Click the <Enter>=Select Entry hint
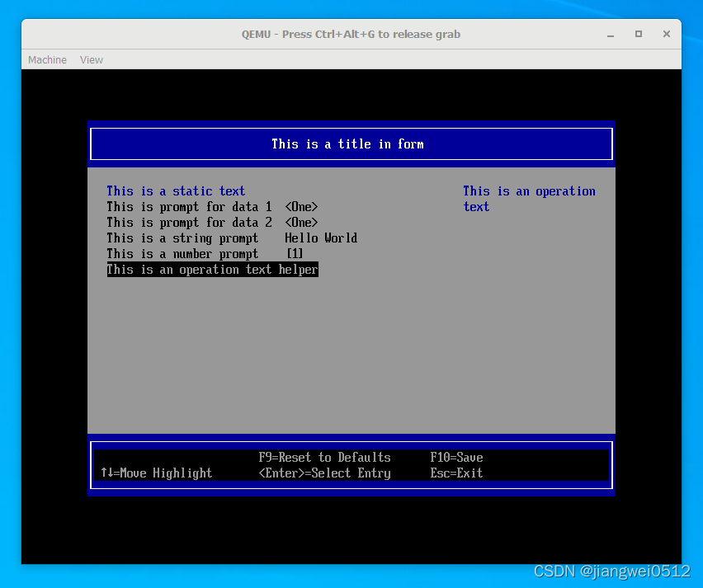This screenshot has height=588, width=703. 324,473
